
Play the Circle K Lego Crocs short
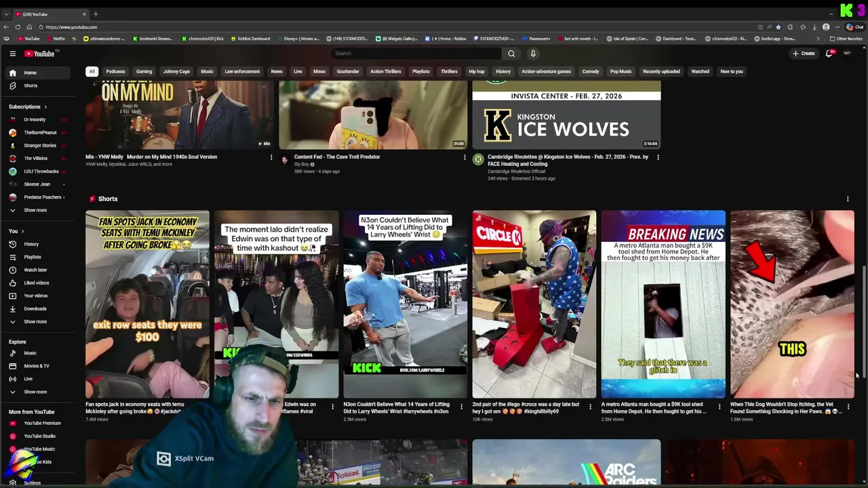(534, 304)
